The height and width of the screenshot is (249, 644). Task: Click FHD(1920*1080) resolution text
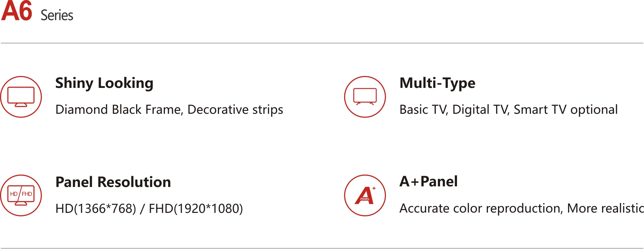pos(196,209)
